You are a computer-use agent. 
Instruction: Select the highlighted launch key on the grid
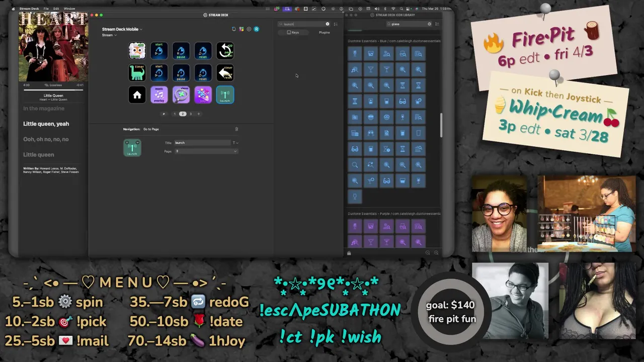point(225,95)
